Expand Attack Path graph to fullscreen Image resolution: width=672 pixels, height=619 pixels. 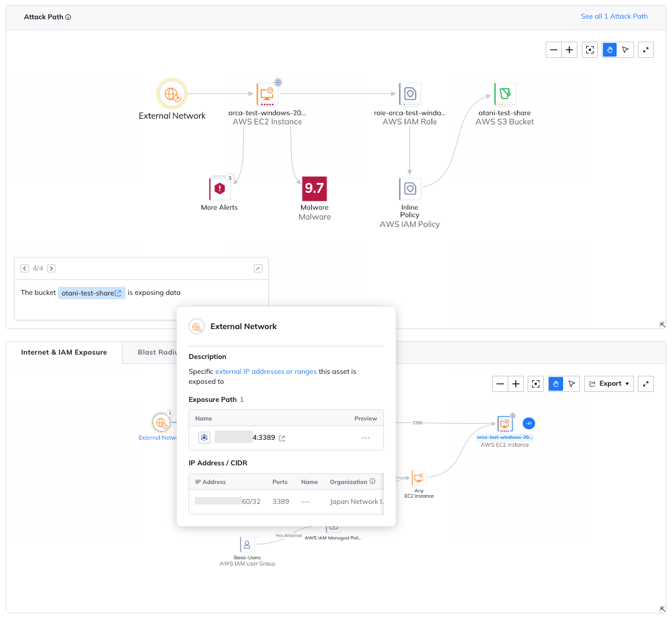[646, 50]
